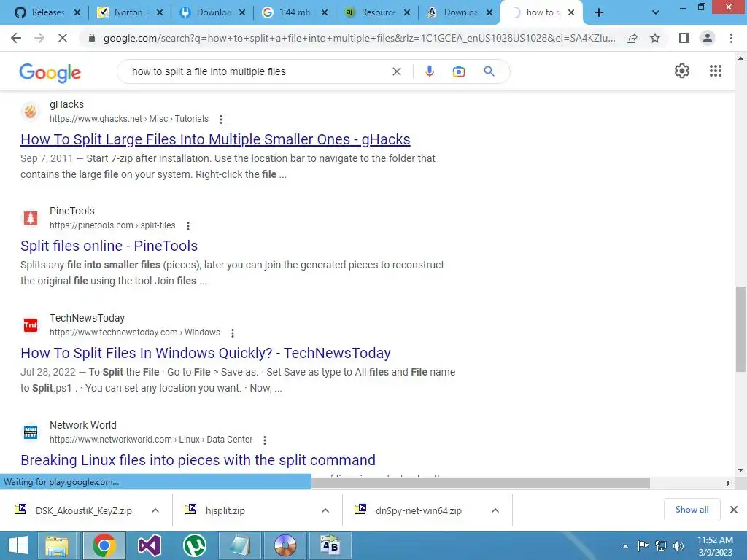
Task: Click horizontal scrollbar right arrow
Action: pyautogui.click(x=729, y=483)
